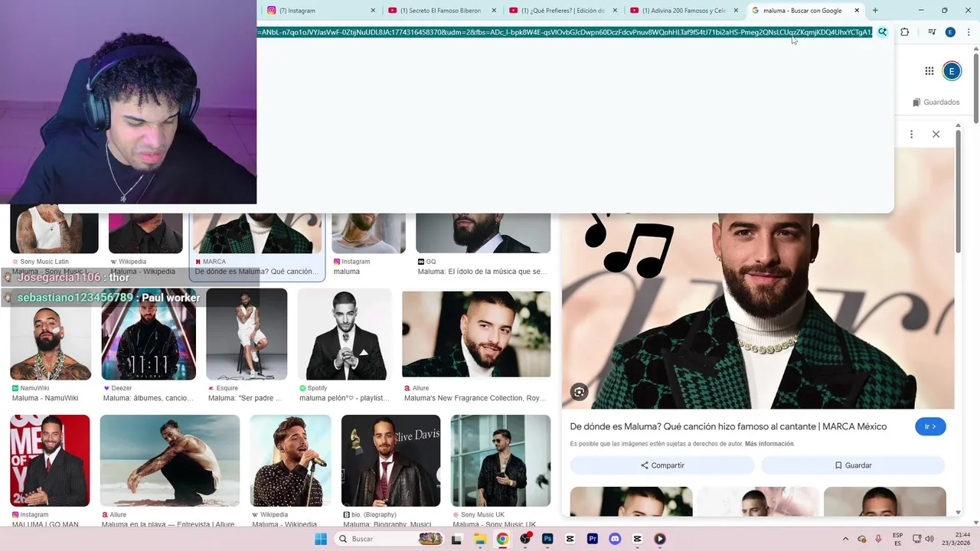Image resolution: width=980 pixels, height=551 pixels.
Task: Select the maluma - Buscar con Google tab
Action: tap(805, 11)
